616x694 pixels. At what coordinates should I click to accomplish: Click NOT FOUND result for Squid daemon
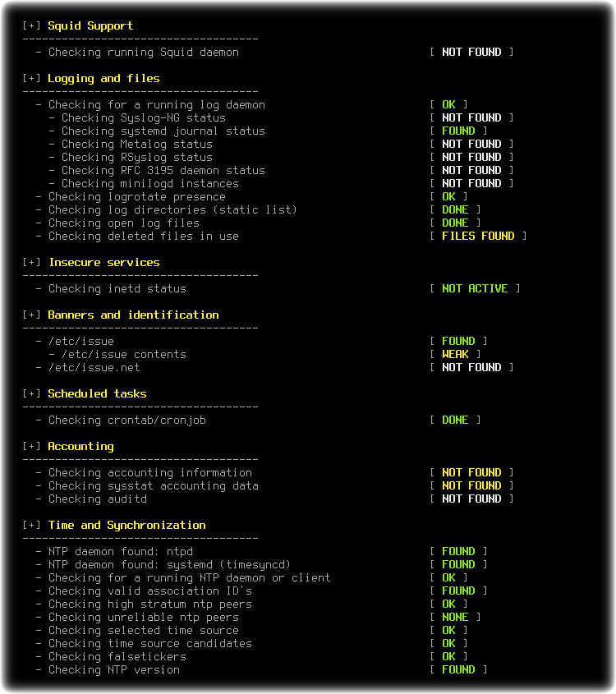[471, 53]
